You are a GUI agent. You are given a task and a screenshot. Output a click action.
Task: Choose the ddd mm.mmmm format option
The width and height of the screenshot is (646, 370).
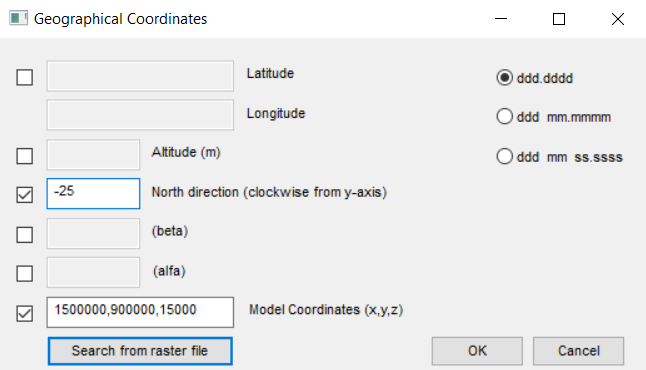(x=504, y=117)
